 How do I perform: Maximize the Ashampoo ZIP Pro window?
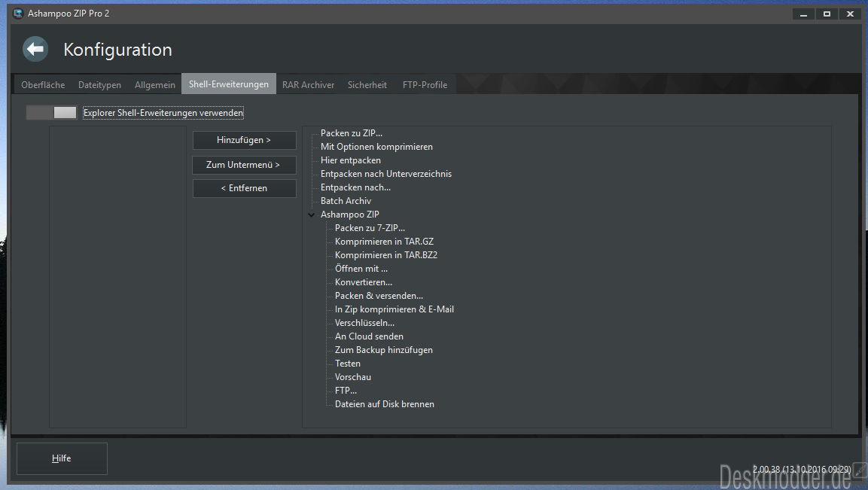tap(827, 14)
